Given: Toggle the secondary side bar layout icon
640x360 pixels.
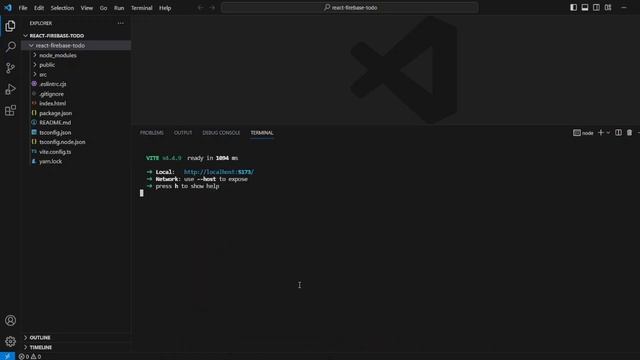Looking at the screenshot, I should click(x=596, y=7).
